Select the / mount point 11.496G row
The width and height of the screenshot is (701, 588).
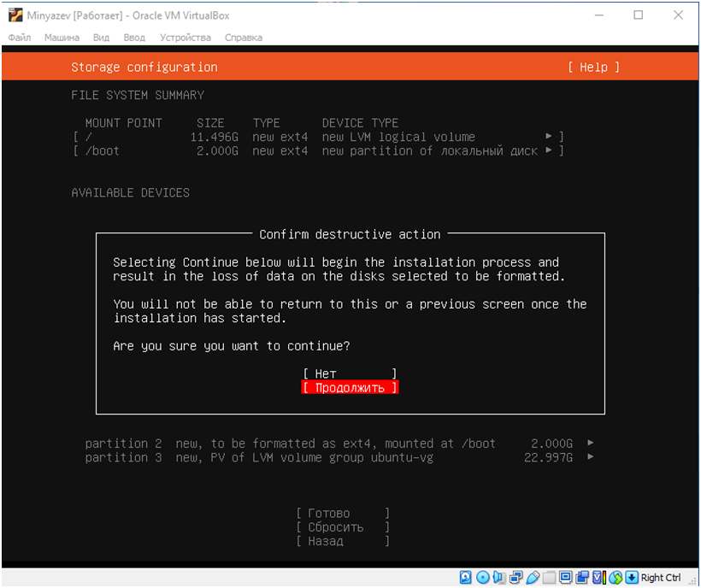point(318,137)
